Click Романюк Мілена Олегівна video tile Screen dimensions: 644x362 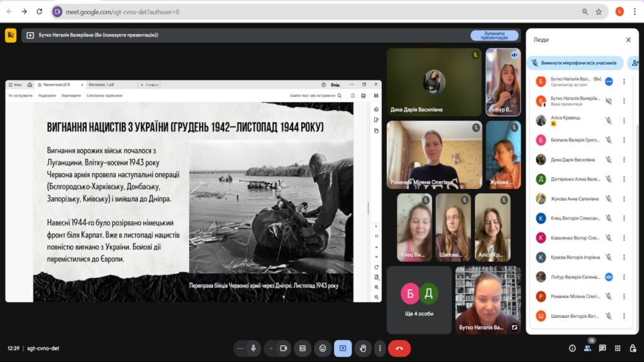tap(434, 155)
